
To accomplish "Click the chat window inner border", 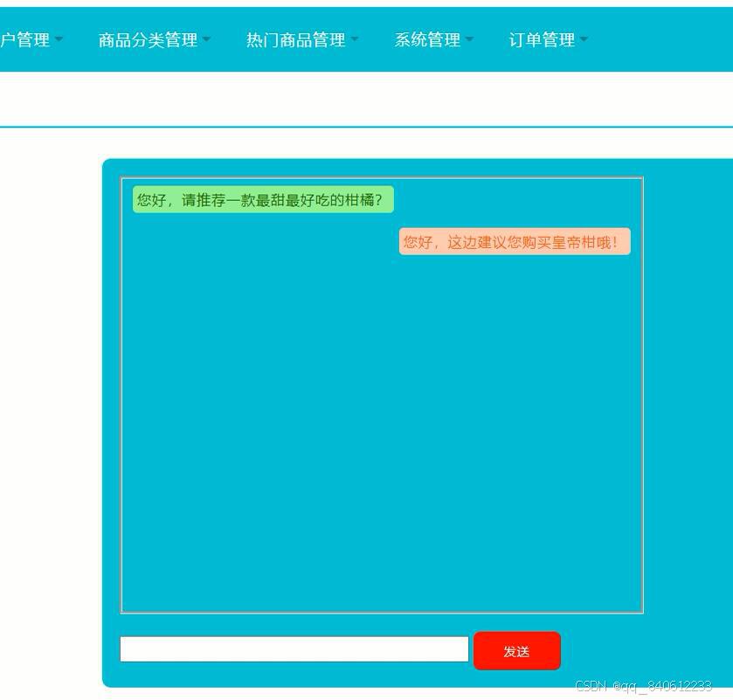I will click(x=382, y=177).
